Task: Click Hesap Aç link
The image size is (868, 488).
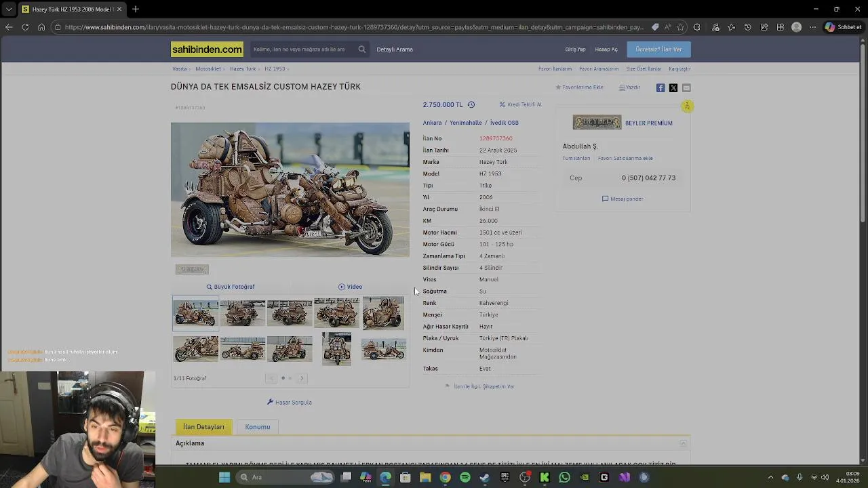Action: (x=606, y=49)
